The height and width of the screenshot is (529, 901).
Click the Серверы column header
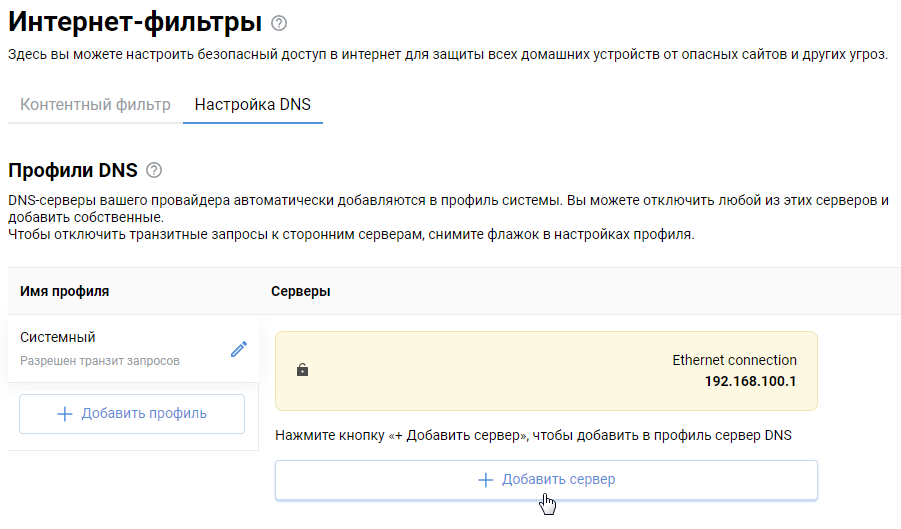click(x=301, y=291)
